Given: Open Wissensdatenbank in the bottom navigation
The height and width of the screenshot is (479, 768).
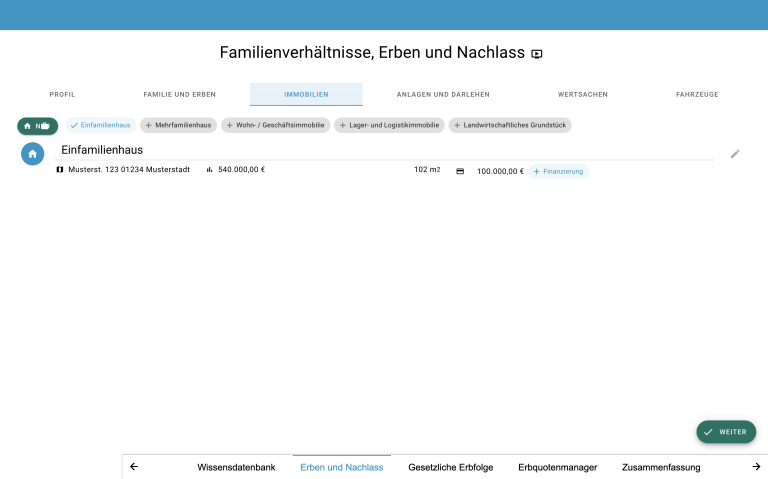Looking at the screenshot, I should click(236, 467).
